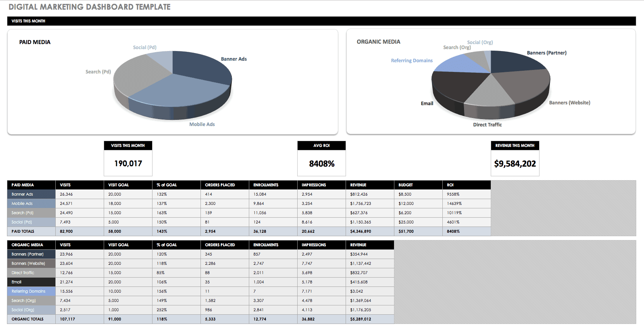Select Mobile Ads ROI cell 14639%
This screenshot has width=644, height=329.
tap(467, 204)
